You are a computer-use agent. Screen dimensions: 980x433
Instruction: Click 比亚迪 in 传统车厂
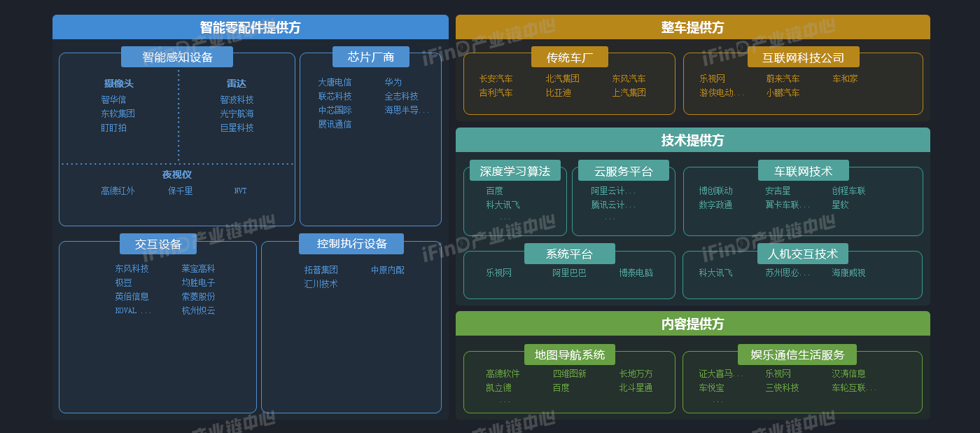pos(558,92)
